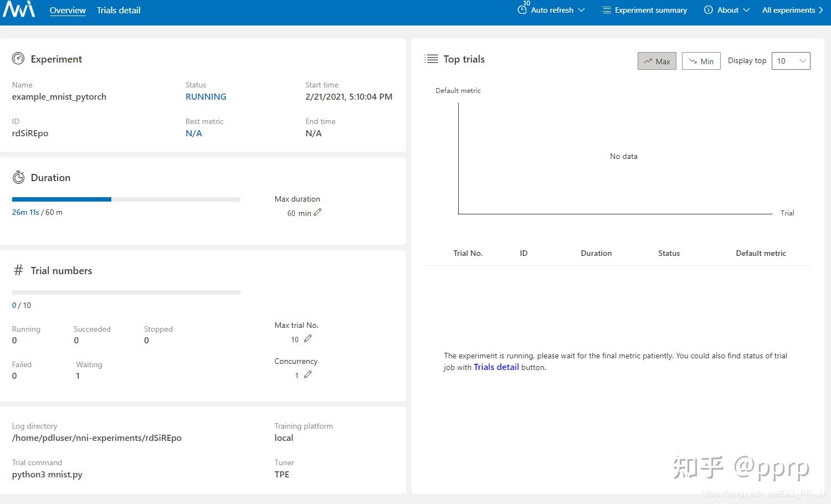Click the pencil to edit Concurrency

pyautogui.click(x=308, y=374)
